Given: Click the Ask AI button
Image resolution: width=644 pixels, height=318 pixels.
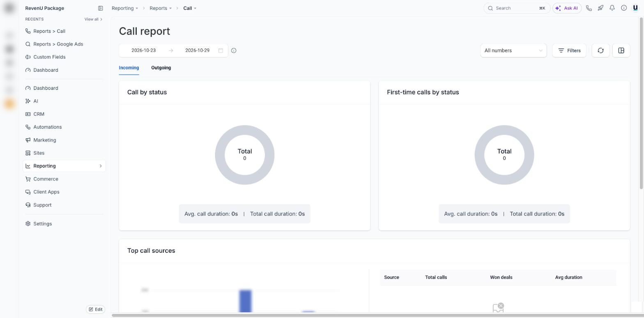Looking at the screenshot, I should pyautogui.click(x=567, y=8).
